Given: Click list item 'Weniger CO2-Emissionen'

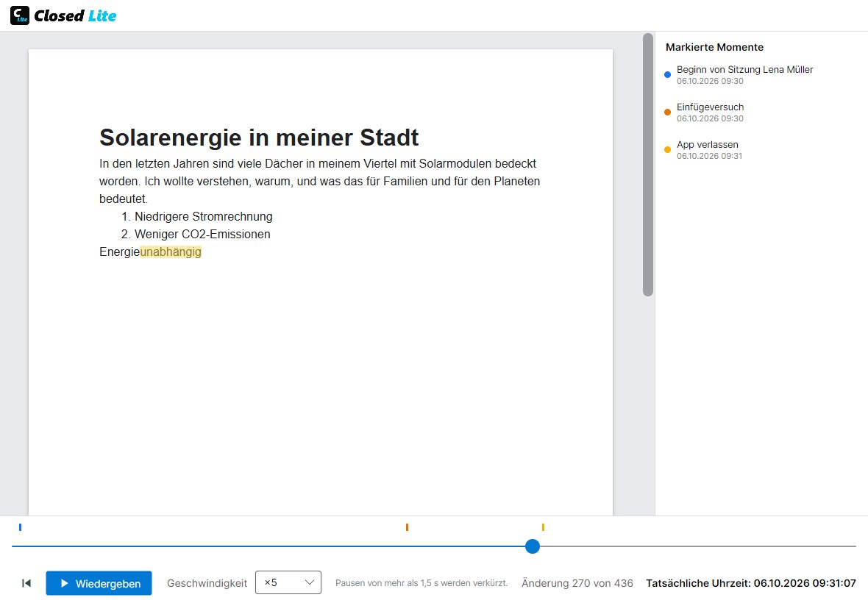Looking at the screenshot, I should coord(202,234).
